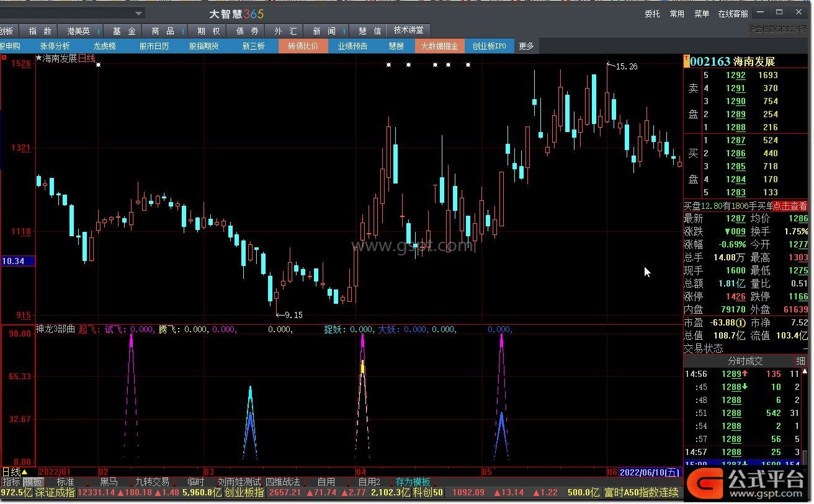Select the 期权 toolbar button
814x504 pixels.
[208, 31]
